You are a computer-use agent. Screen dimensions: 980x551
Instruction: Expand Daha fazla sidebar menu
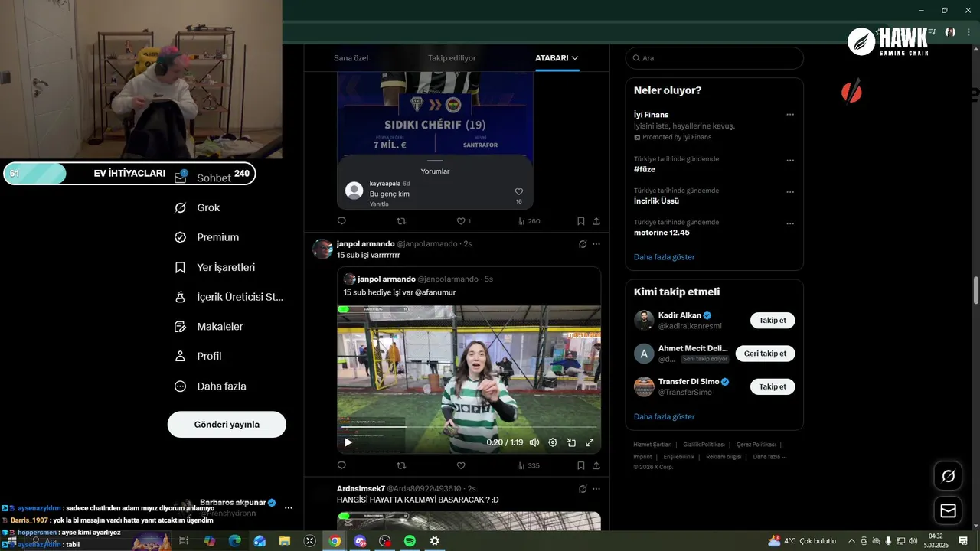point(211,386)
